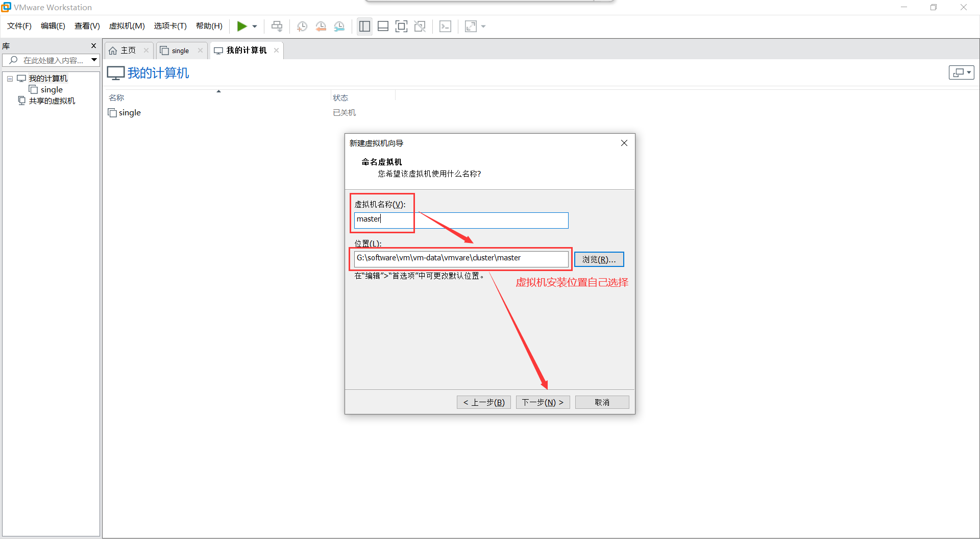The width and height of the screenshot is (980, 539).
Task: Open the power options dropdown arrow
Action: coord(255,27)
